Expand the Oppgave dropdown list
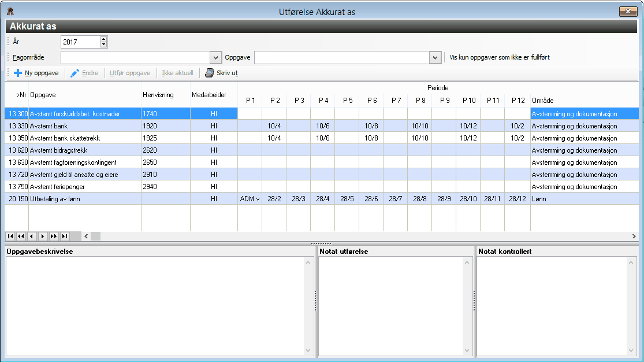The image size is (644, 362). click(435, 58)
